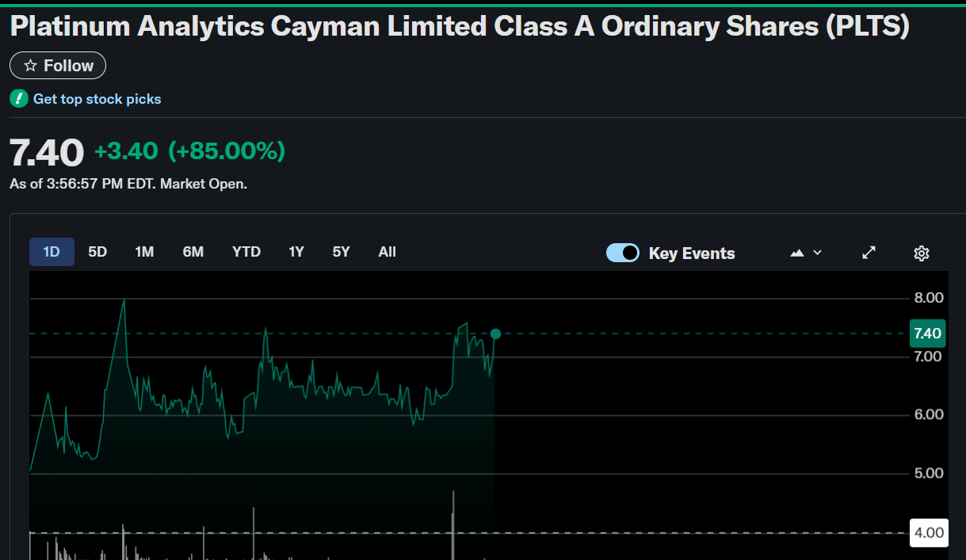
Task: Click the current price marker dot on chart
Action: click(x=496, y=333)
